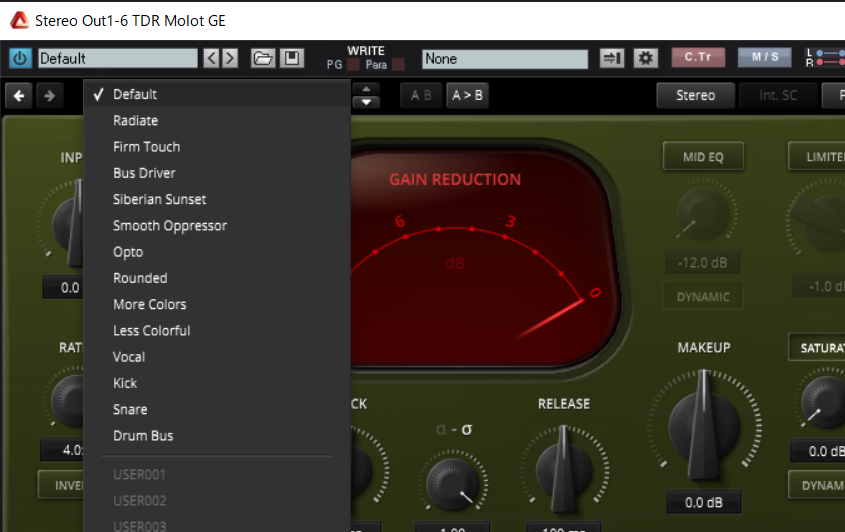Open preset with the folder icon
Viewport: 845px width, 532px height.
pos(263,58)
